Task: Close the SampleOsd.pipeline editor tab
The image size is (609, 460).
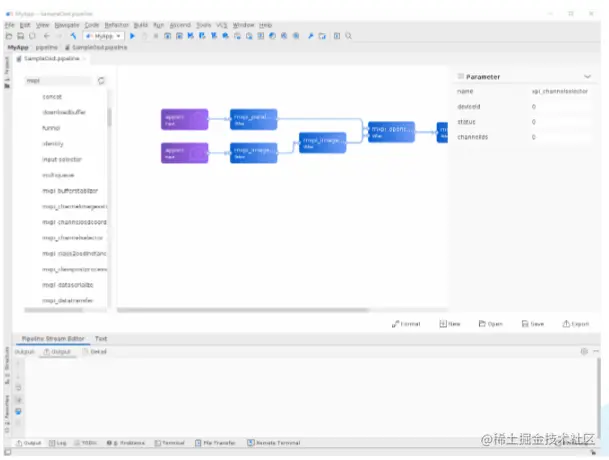Action: click(84, 59)
